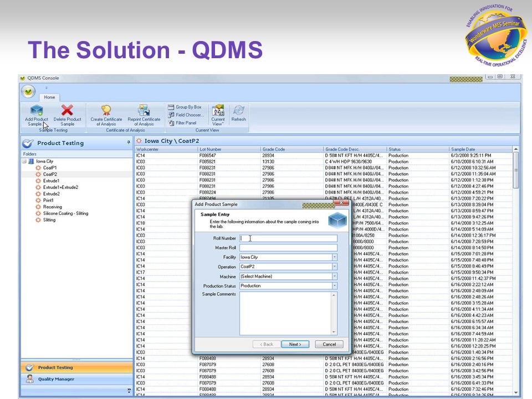Click the QDMS Console title bar icon

(x=22, y=78)
